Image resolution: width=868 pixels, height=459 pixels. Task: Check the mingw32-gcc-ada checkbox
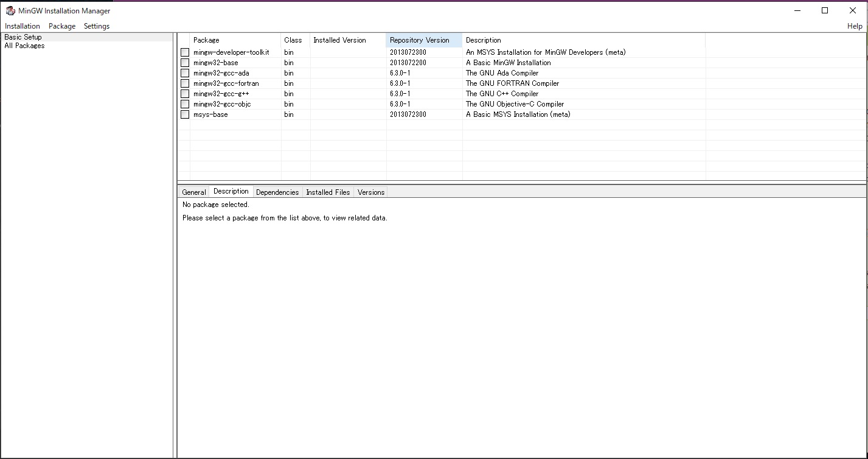[x=184, y=72]
